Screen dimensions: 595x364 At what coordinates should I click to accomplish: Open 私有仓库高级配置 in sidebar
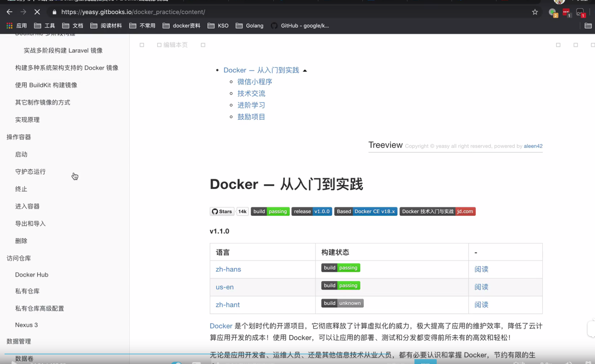pyautogui.click(x=40, y=308)
